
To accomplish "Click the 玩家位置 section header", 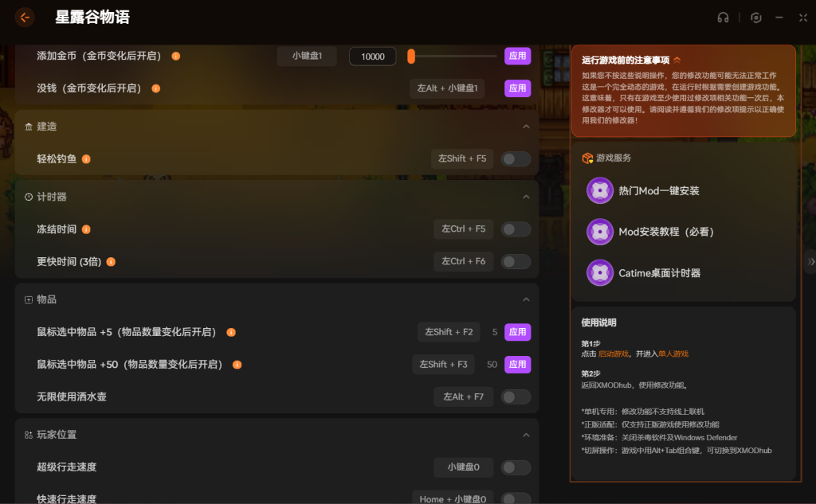I will (x=57, y=435).
